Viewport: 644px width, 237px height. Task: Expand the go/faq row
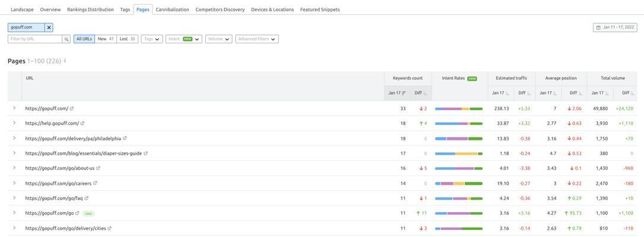click(14, 198)
